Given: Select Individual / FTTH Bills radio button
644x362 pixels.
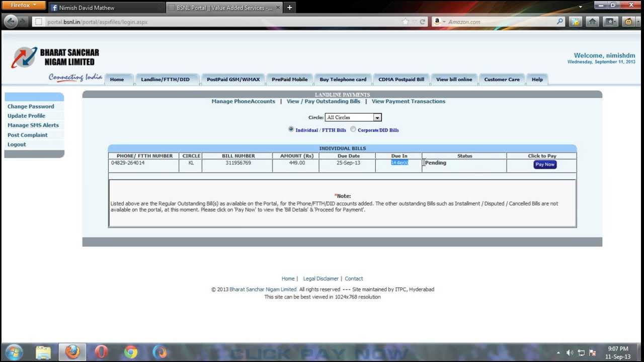Looking at the screenshot, I should 291,129.
